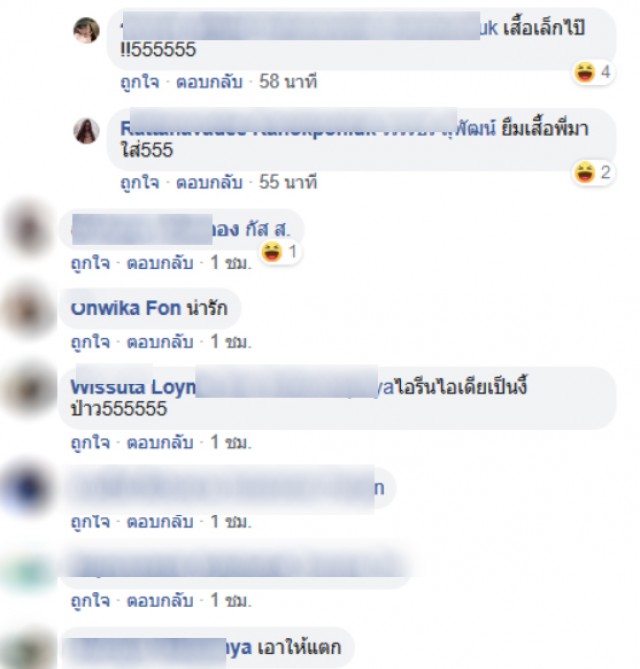Click the laughing reaction with count 4

pyautogui.click(x=593, y=72)
